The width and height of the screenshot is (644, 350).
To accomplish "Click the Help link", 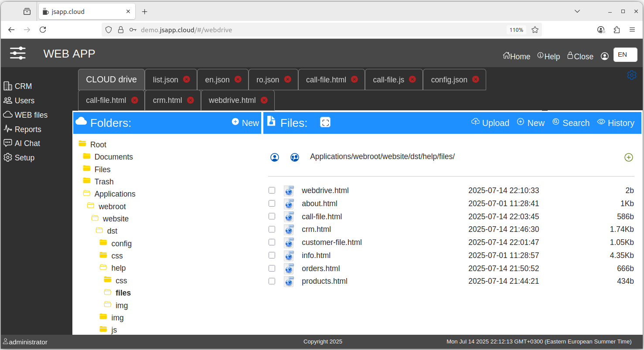I will (x=549, y=56).
